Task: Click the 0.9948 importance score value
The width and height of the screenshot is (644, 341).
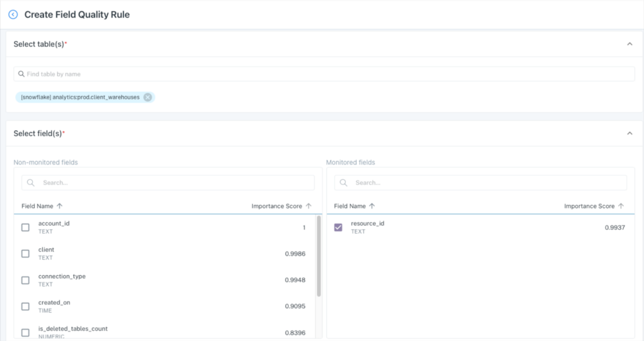Action: [x=296, y=280]
